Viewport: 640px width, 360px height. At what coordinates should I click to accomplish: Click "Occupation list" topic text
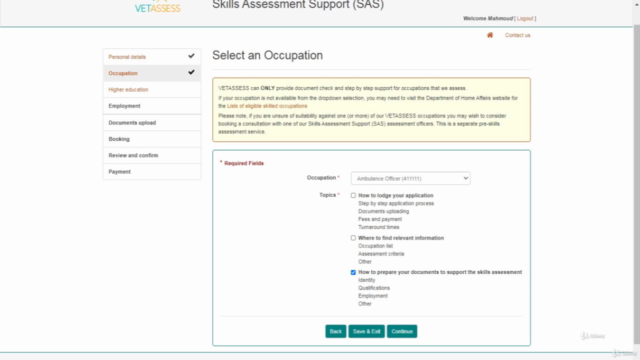376,246
